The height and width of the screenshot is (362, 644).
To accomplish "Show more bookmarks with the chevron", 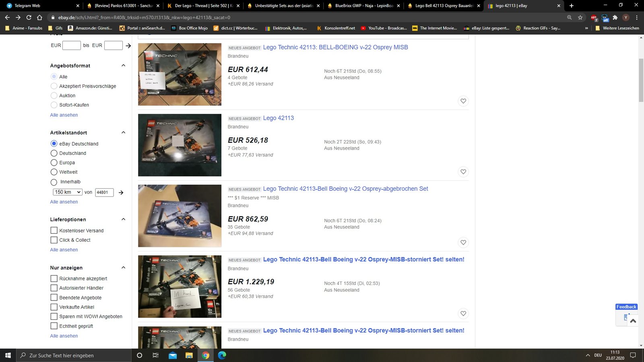I will coord(586,28).
